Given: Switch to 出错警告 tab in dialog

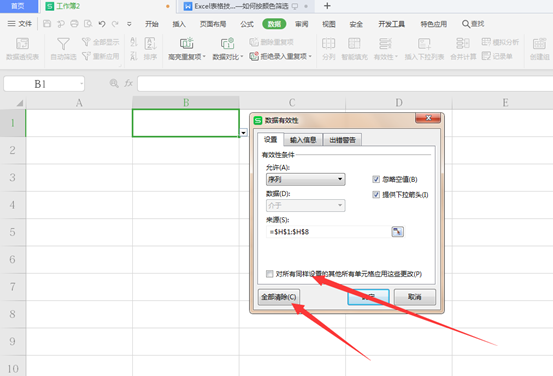Looking at the screenshot, I should (342, 140).
